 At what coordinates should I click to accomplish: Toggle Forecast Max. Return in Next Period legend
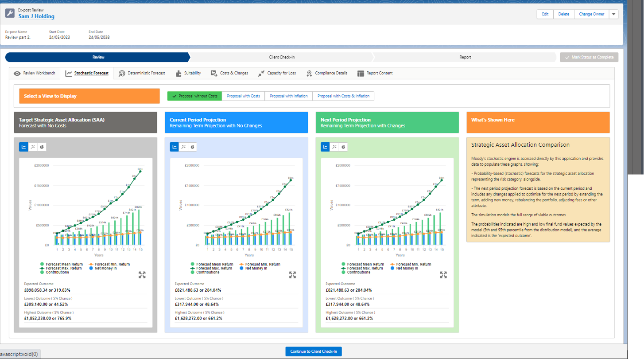tap(362, 268)
